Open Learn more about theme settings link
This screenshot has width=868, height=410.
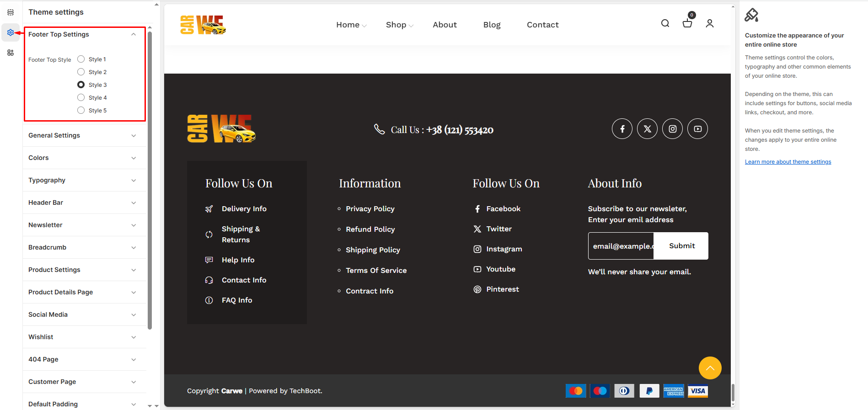(x=788, y=162)
